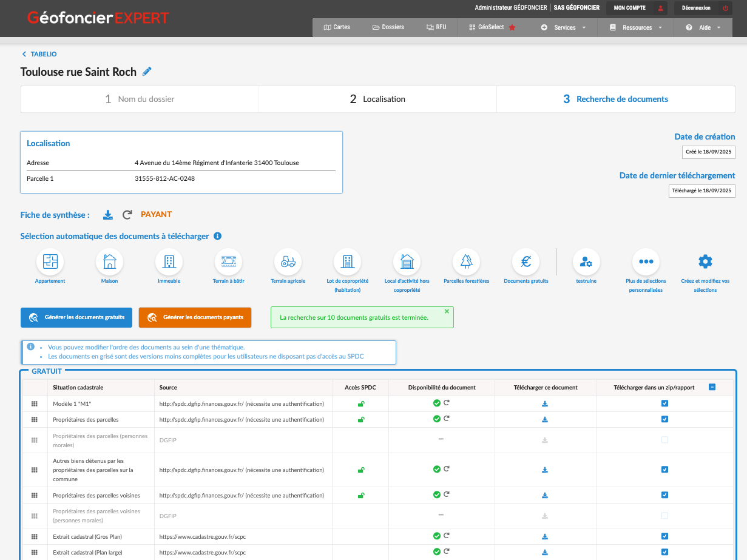This screenshot has height=560, width=747.
Task: Dismiss the green search completed notification
Action: tap(447, 311)
